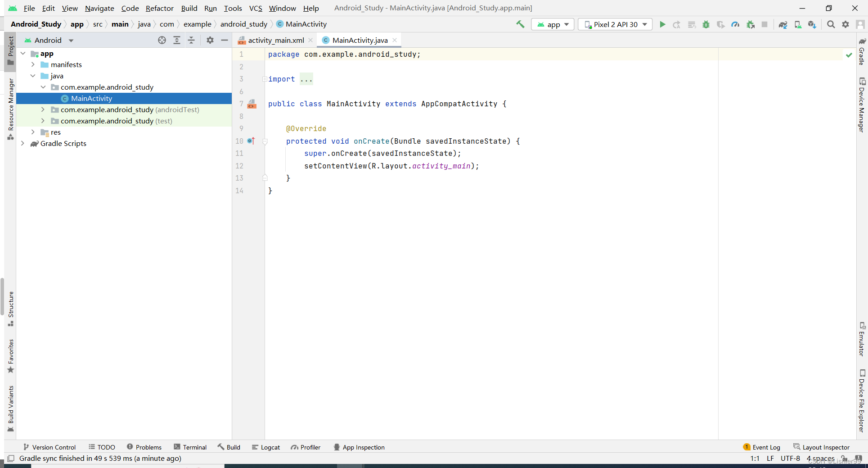Open the Profile app speedometer icon

[x=735, y=25]
